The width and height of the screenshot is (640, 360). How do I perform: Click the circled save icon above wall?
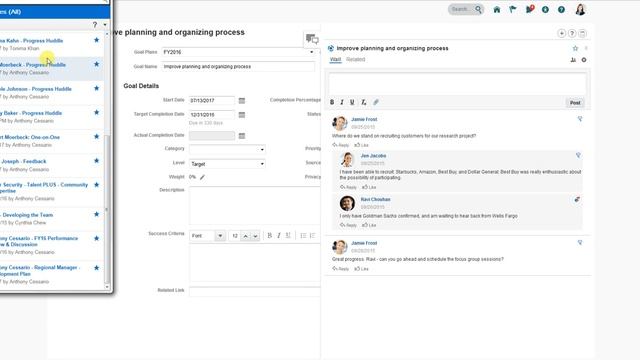582,33
